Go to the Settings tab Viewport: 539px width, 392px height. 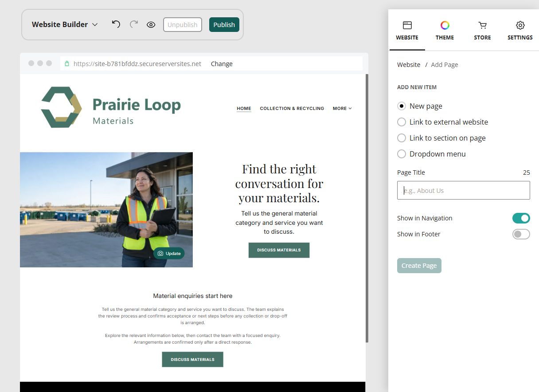pos(520,30)
